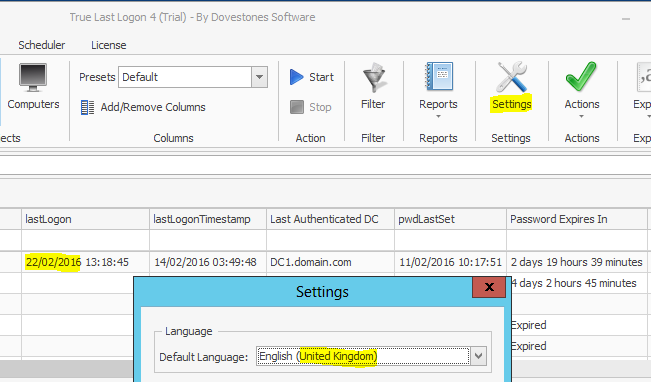Screen dimensions: 651x382
Task: Sort by lastLogon column header
Action: pos(85,219)
